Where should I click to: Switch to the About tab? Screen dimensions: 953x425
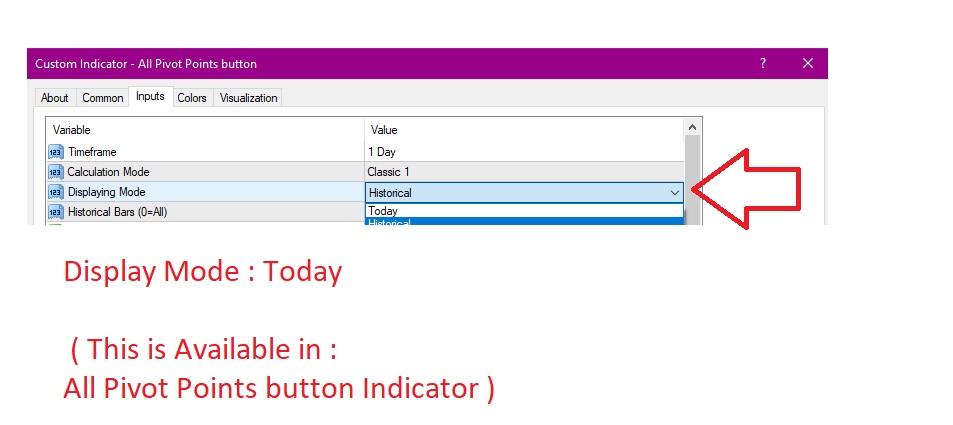[55, 97]
